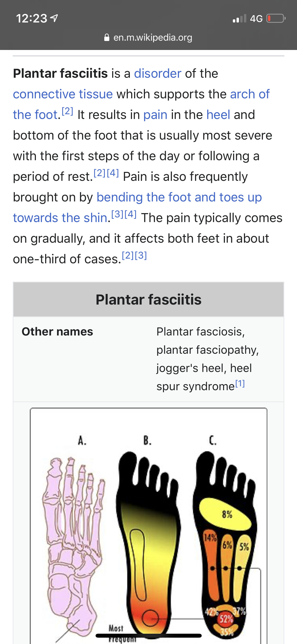Screen dimensions: 297x644
Task: Tap the 4G network indicator
Action: click(x=256, y=19)
